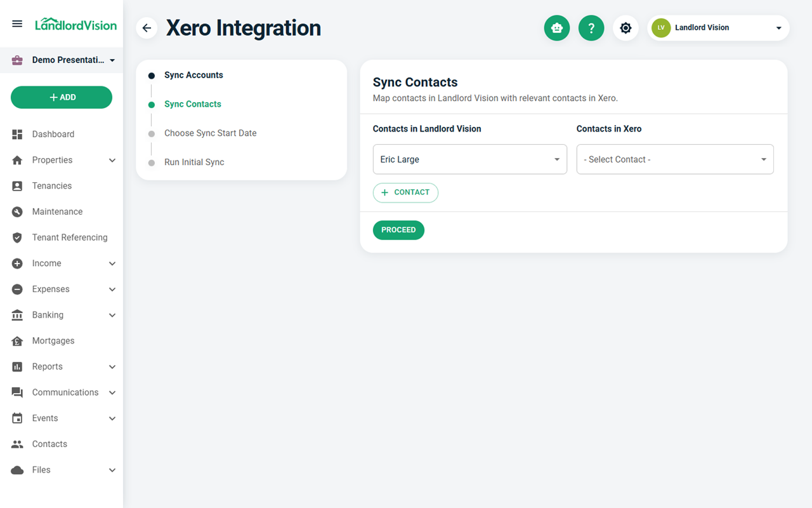Viewport: 812px width, 508px height.
Task: Open the Landlord Vision account dropdown arrow
Action: coord(779,28)
